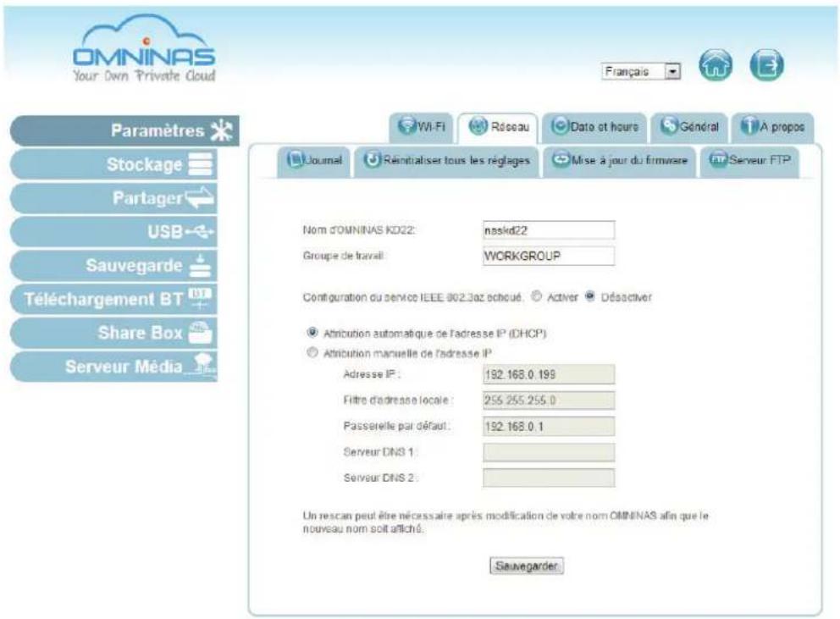This screenshot has width=840, height=619.
Task: Click the Paramètres tools icon
Action: click(x=221, y=130)
